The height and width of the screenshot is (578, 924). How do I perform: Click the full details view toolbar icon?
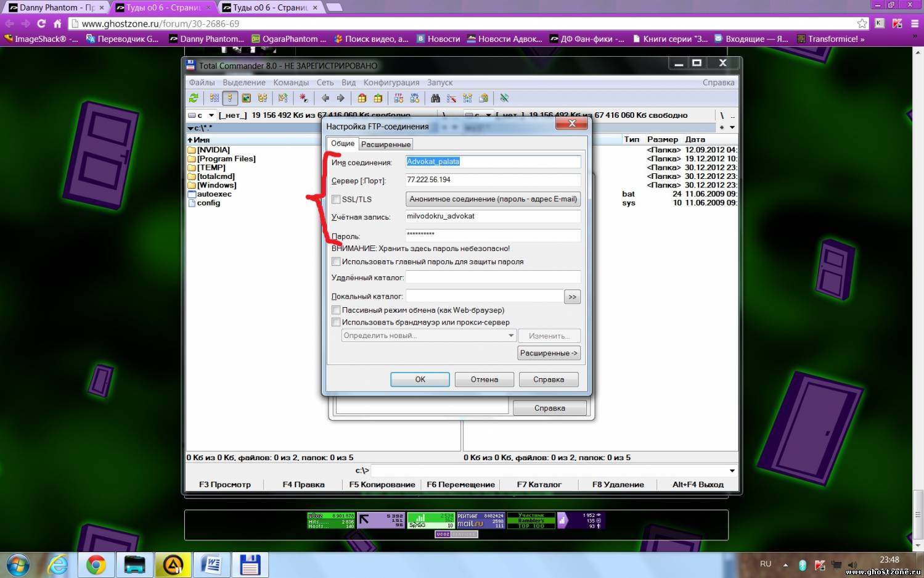[230, 98]
